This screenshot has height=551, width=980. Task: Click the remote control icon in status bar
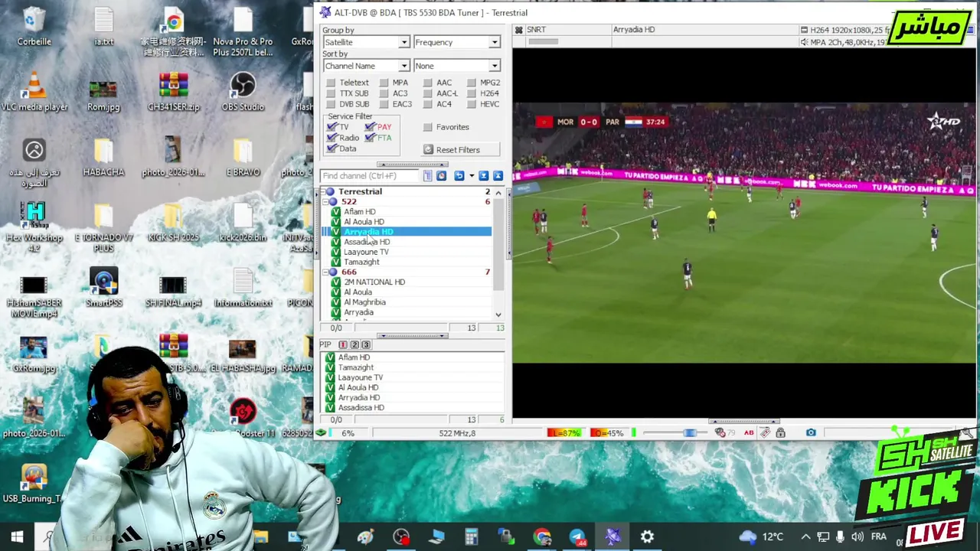click(x=765, y=433)
